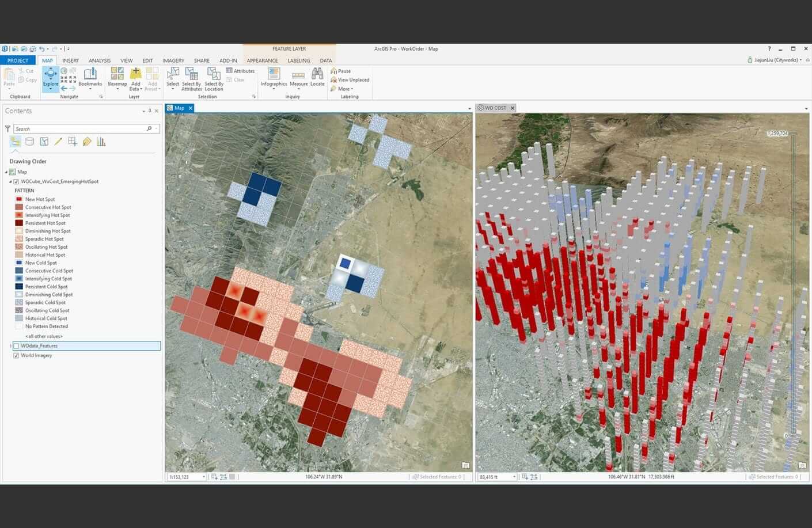Open the Infographics tool
This screenshot has width=812, height=528.
coord(274,78)
